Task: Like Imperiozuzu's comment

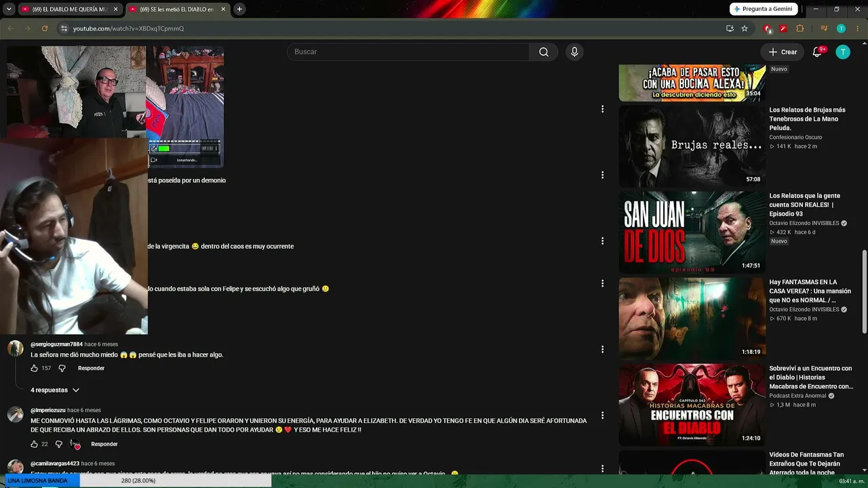Action: (x=35, y=444)
